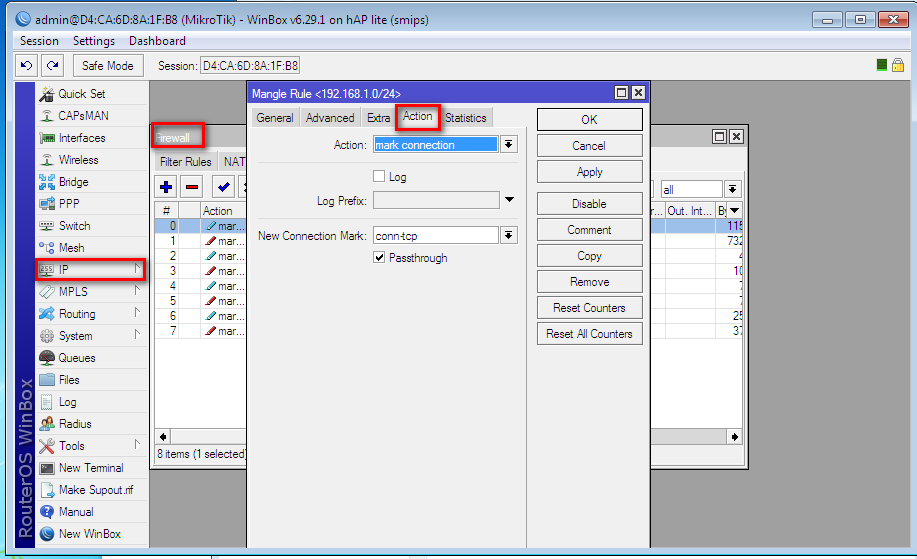The width and height of the screenshot is (917, 559).
Task: Open the Files section
Action: click(x=91, y=380)
